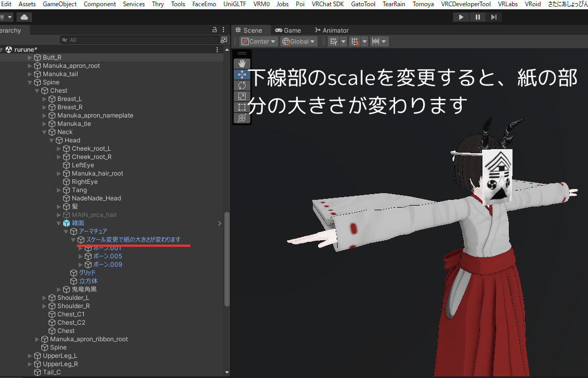Viewport: 588px width, 378px height.
Task: Toggle grid snapping button
Action: pos(354,41)
